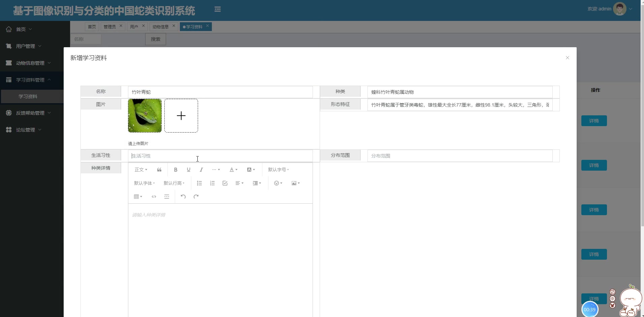The height and width of the screenshot is (317, 644).
Task: Switch to the 动物信息 tab
Action: click(161, 27)
